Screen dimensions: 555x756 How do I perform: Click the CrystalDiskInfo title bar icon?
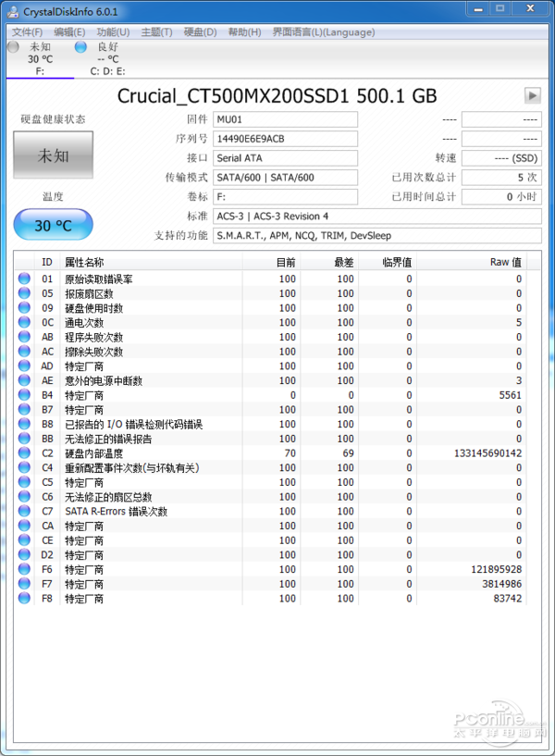[x=14, y=12]
